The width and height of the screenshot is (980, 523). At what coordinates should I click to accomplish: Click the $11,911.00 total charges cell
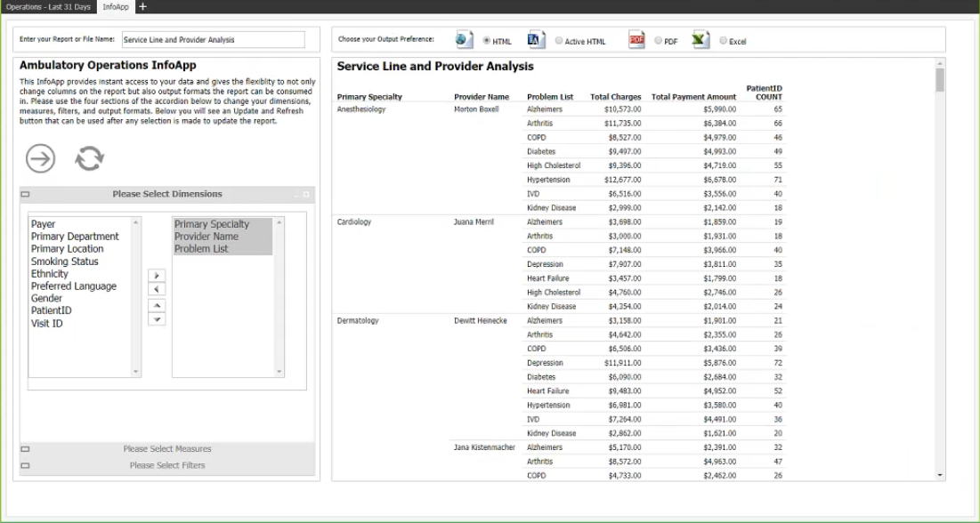pyautogui.click(x=622, y=363)
